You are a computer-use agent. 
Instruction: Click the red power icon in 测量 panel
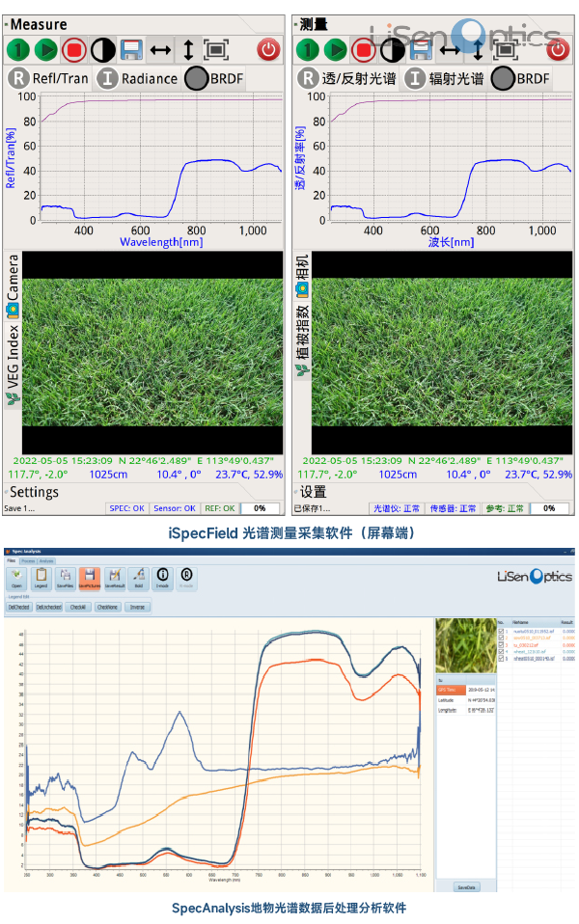tap(558, 49)
